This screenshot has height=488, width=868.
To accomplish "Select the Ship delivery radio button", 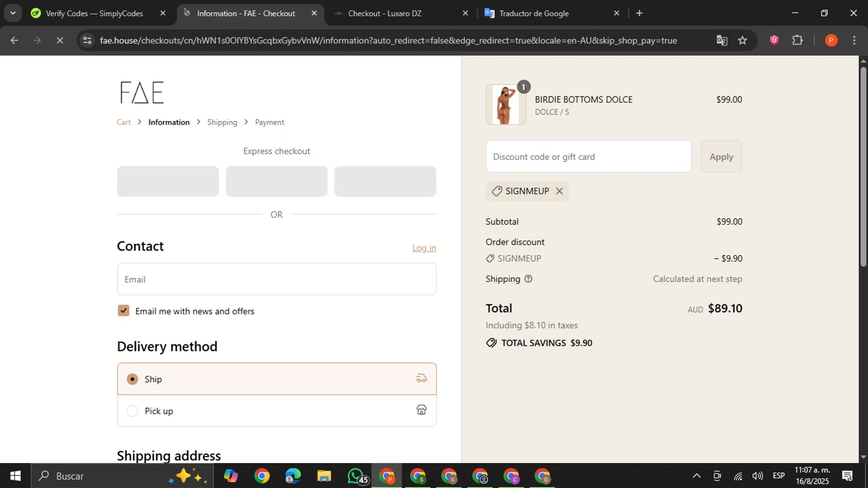I will tap(133, 379).
